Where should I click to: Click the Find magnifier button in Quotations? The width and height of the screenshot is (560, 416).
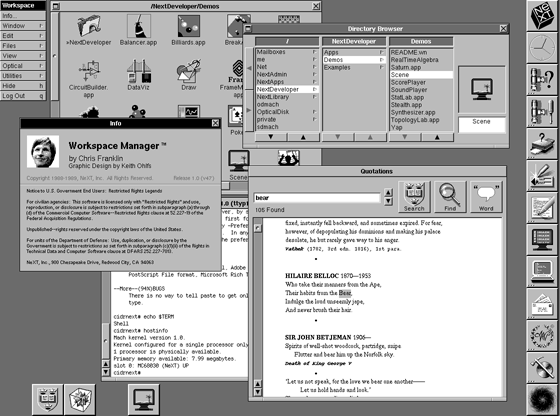pyautogui.click(x=450, y=197)
